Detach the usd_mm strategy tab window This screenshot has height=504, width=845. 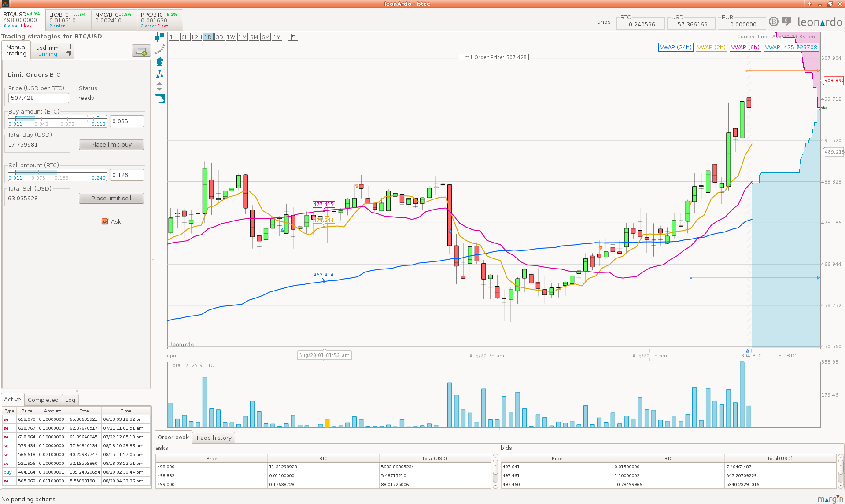pyautogui.click(x=68, y=54)
